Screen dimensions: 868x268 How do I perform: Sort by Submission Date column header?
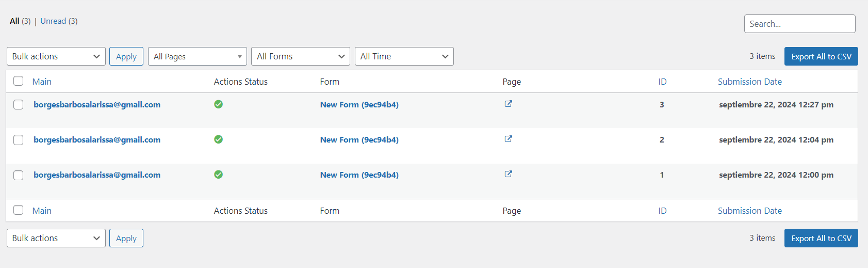[749, 82]
